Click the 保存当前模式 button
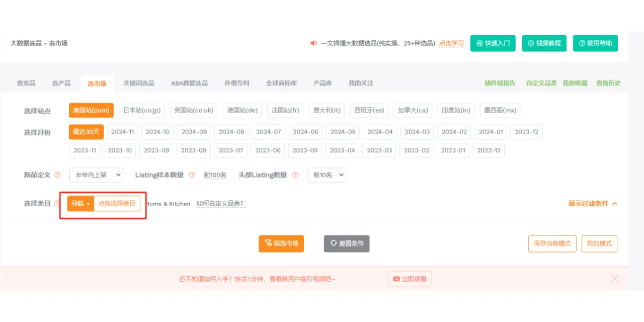The width and height of the screenshot is (644, 322). [x=552, y=244]
